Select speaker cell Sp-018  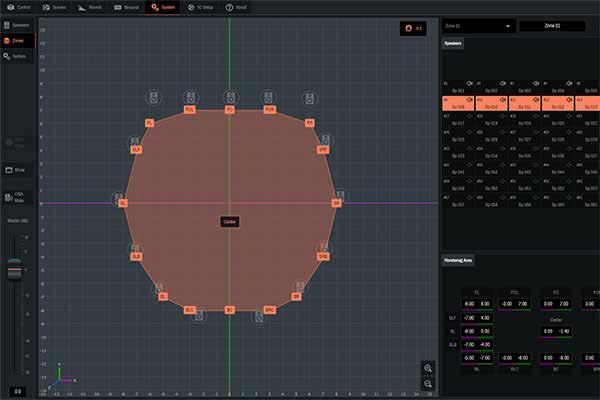(x=491, y=120)
